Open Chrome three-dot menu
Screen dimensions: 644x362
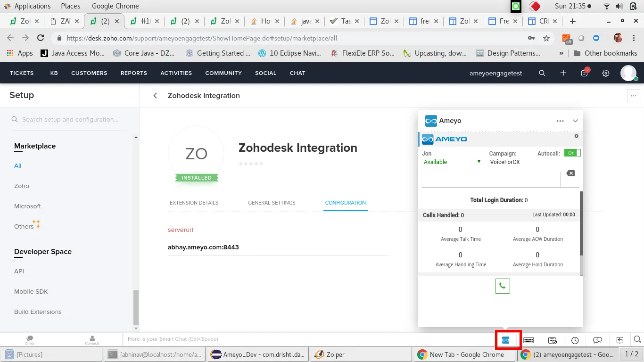(x=635, y=38)
